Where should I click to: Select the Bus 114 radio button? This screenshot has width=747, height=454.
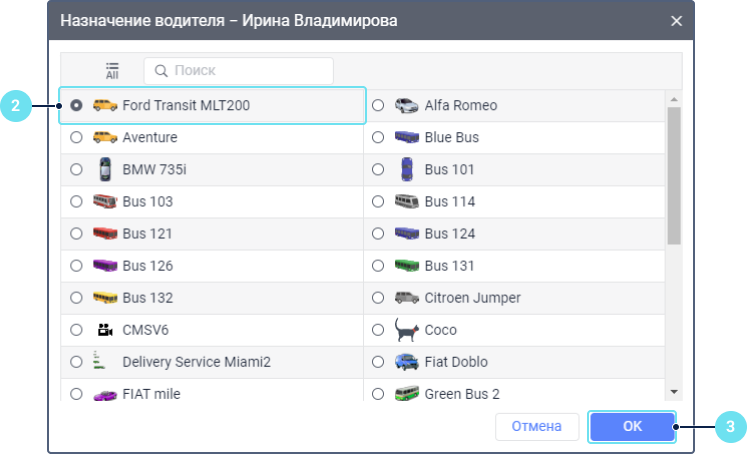tap(378, 201)
